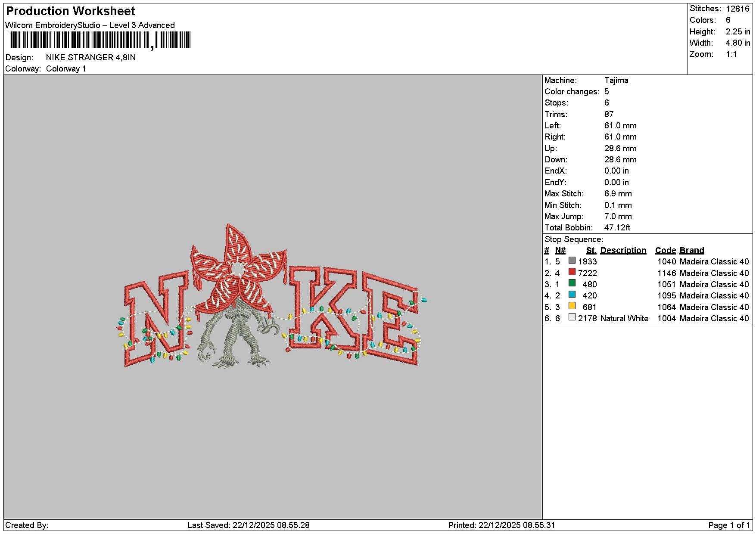This screenshot has height=534, width=756.
Task: Click the EndY value 0.00 in
Action: [x=616, y=183]
